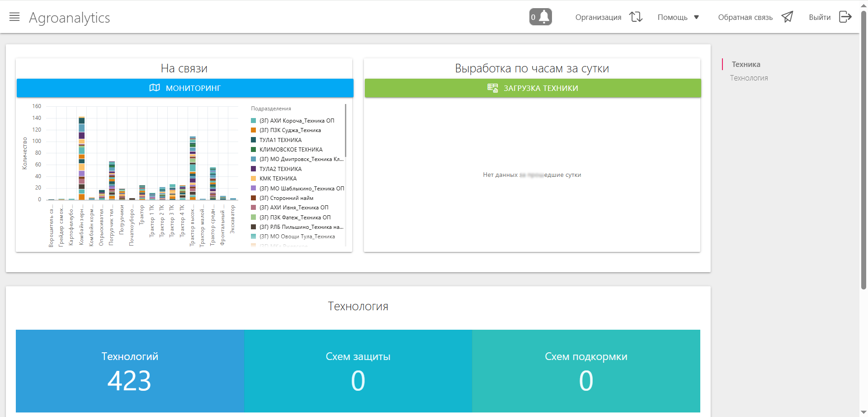
Task: Click the Схем защиты tile
Action: (x=358, y=371)
